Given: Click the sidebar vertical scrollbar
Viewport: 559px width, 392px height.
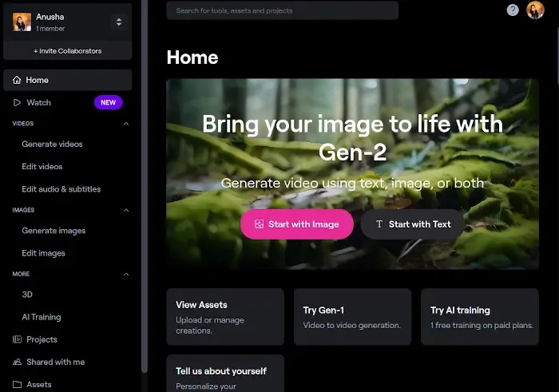Looking at the screenshot, I should (x=144, y=185).
